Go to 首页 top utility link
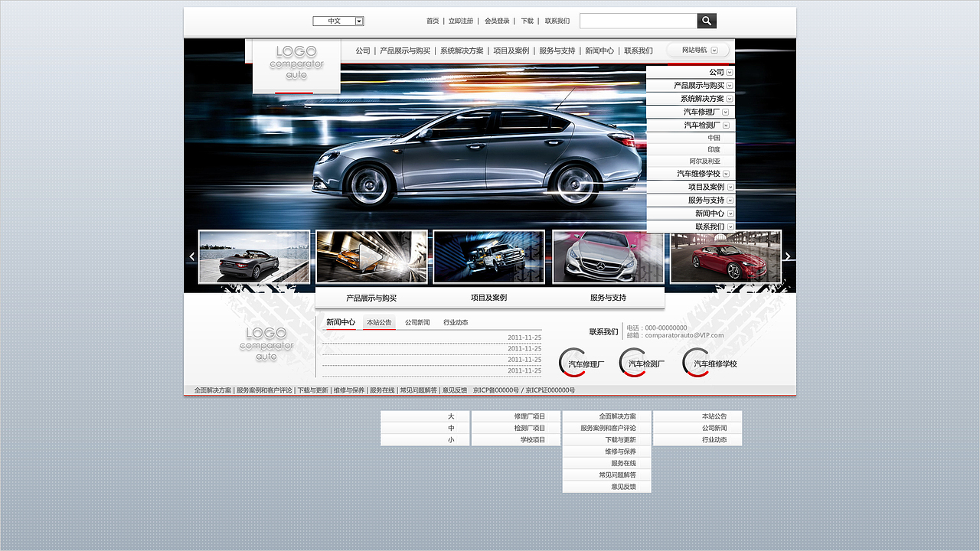 pyautogui.click(x=433, y=21)
